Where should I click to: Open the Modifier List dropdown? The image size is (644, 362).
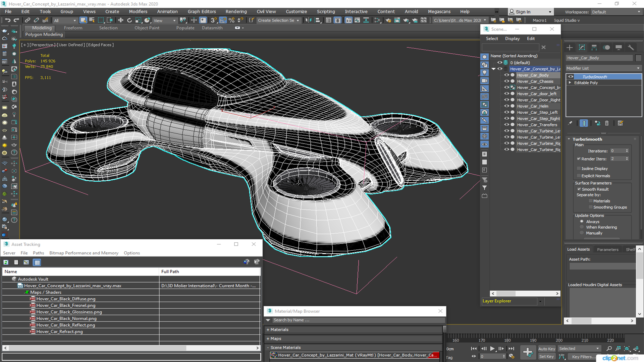(x=603, y=68)
